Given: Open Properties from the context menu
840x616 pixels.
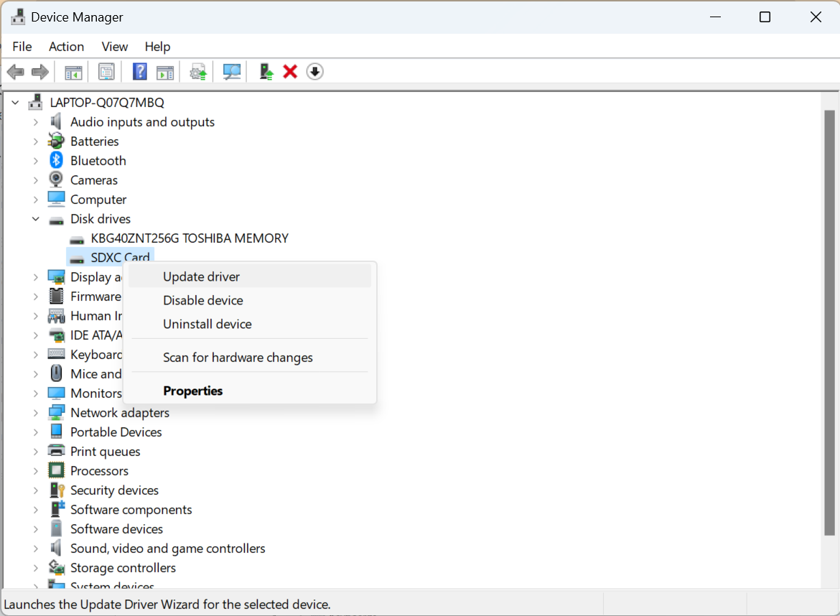Looking at the screenshot, I should pyautogui.click(x=250, y=391).
